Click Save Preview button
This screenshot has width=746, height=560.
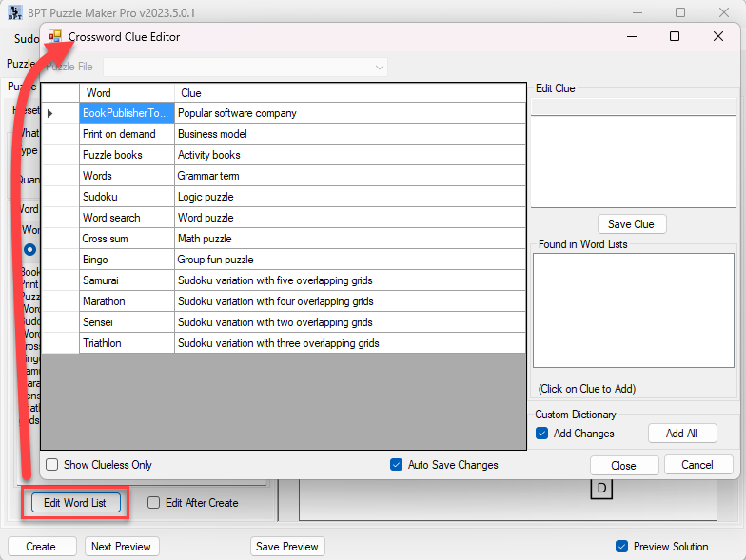click(x=287, y=546)
